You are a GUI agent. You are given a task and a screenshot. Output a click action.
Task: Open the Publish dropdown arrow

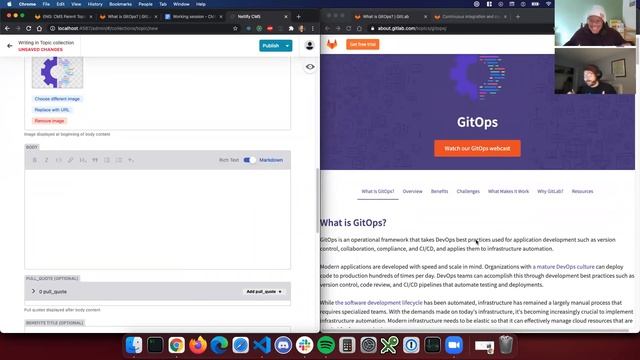point(287,46)
